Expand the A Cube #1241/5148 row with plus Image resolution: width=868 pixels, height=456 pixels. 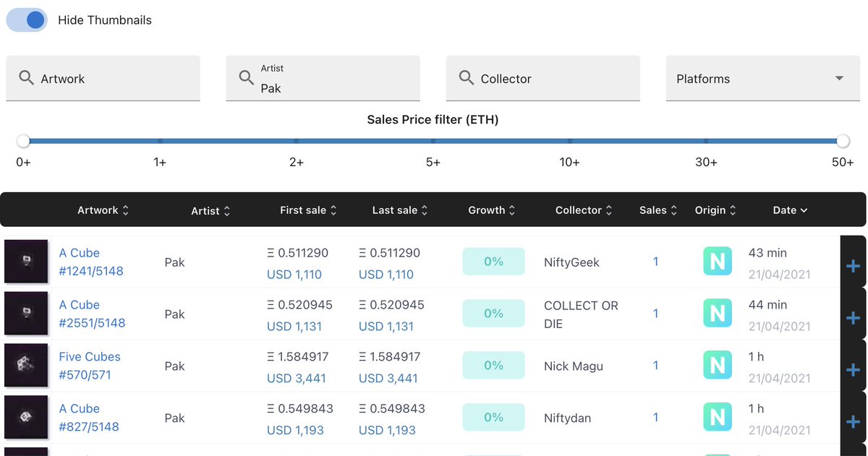point(853,266)
